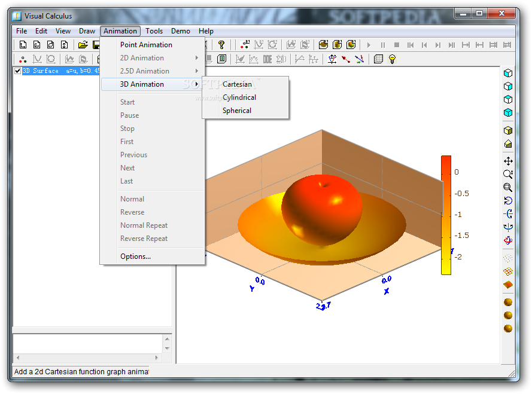The height and width of the screenshot is (394, 532).
Task: Click the red apple 3D surface in the plot
Action: click(321, 209)
